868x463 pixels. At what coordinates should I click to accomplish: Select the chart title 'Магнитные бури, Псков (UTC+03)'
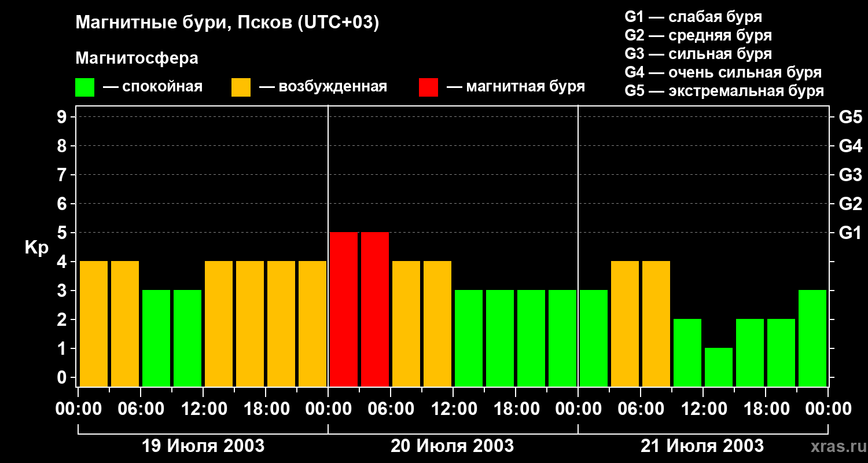(227, 23)
